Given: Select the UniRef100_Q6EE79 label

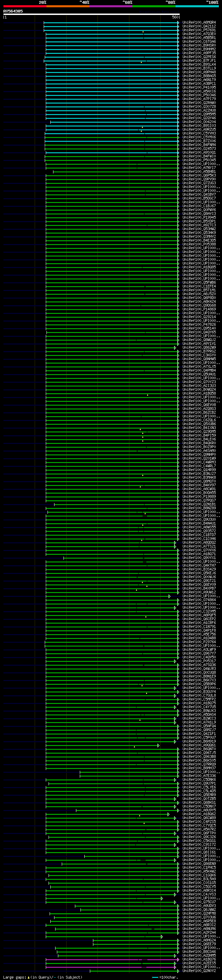Looking at the screenshot, I should (x=199, y=944).
